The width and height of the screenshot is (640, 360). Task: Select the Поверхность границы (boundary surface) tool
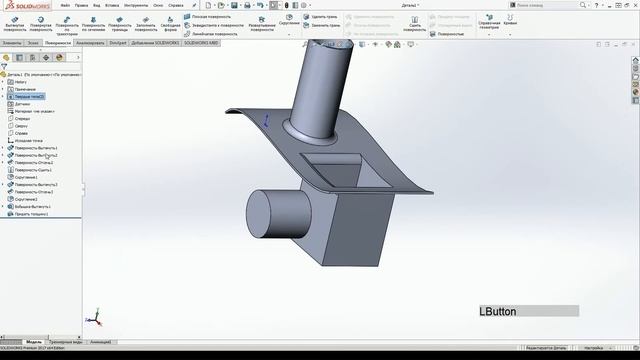click(120, 24)
